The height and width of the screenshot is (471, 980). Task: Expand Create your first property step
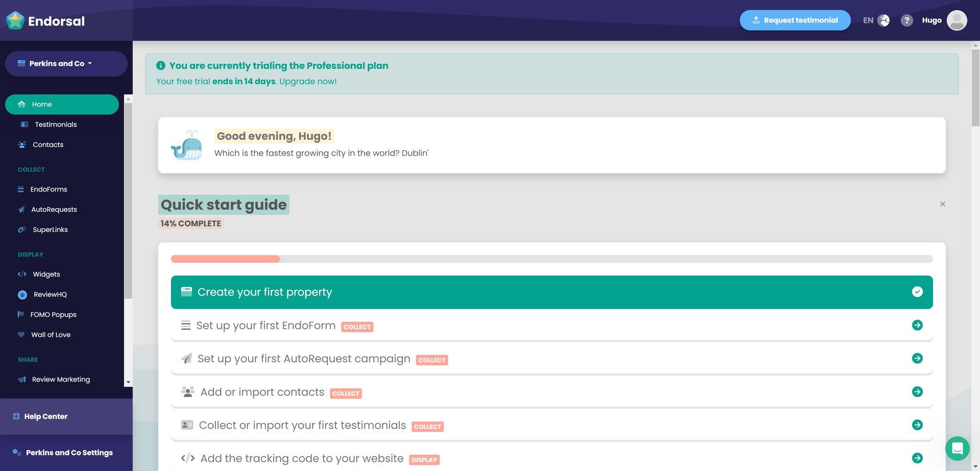[552, 292]
